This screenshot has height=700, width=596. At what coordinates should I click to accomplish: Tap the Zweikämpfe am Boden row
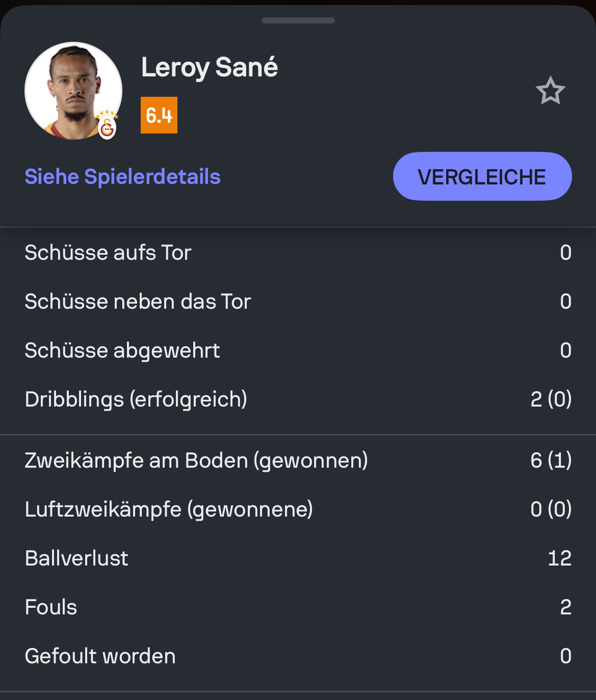tap(298, 461)
